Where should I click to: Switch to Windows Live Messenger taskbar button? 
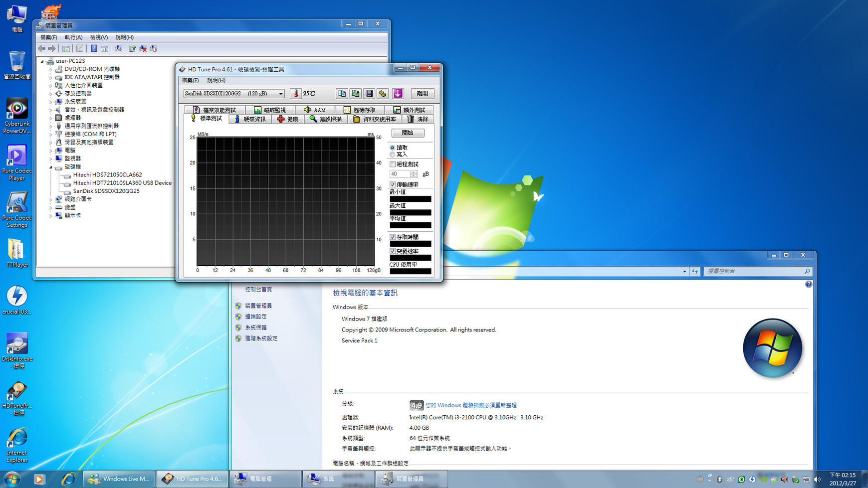click(119, 479)
